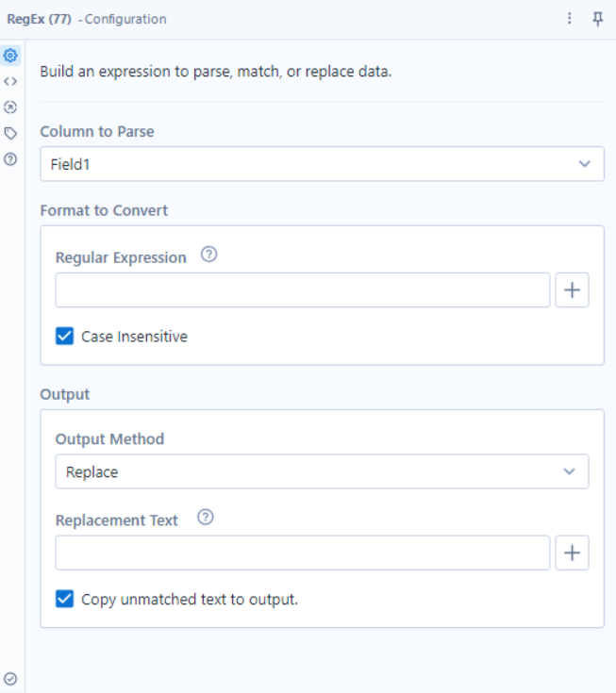The image size is (616, 693).
Task: Open the XML view code-brackets icon
Action: [x=12, y=82]
